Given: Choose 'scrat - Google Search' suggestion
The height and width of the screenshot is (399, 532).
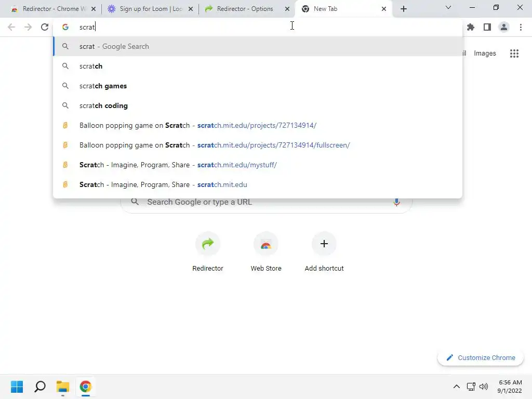Looking at the screenshot, I should click(258, 46).
